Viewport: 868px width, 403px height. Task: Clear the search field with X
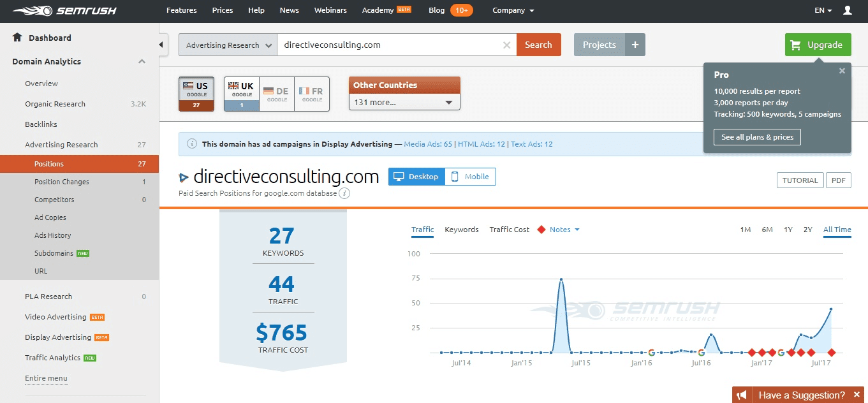507,45
